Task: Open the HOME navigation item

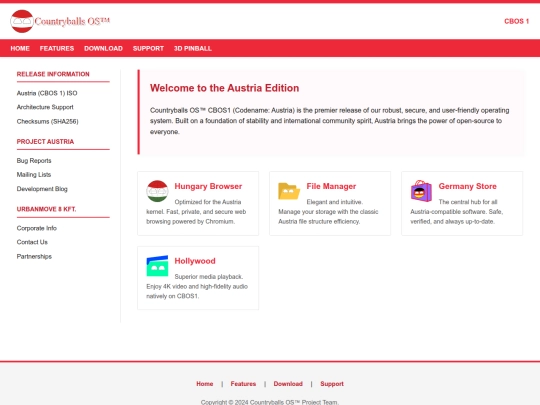Action: (20, 49)
